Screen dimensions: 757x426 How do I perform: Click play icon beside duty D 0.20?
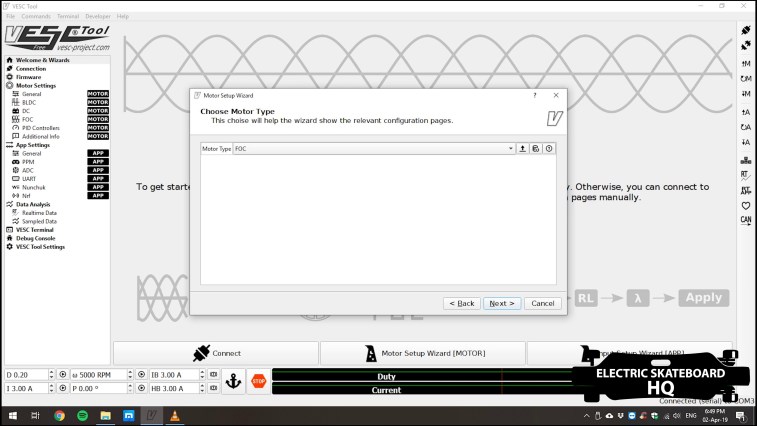click(x=62, y=374)
